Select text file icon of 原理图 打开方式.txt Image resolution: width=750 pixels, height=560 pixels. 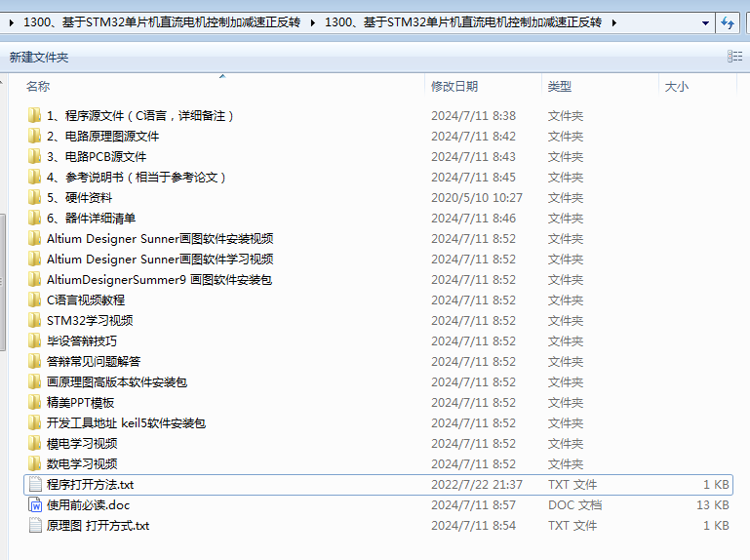(x=35, y=526)
